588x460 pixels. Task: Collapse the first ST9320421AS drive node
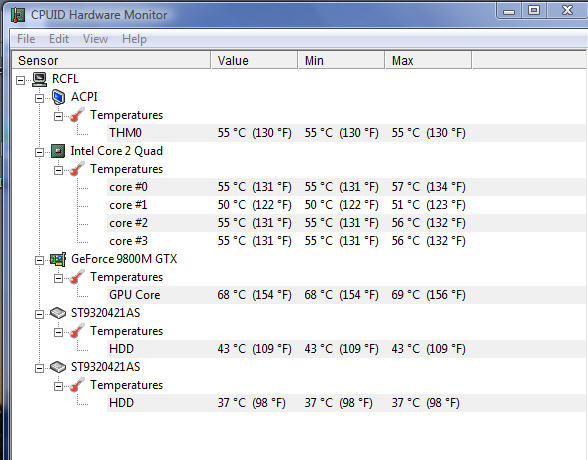click(39, 314)
